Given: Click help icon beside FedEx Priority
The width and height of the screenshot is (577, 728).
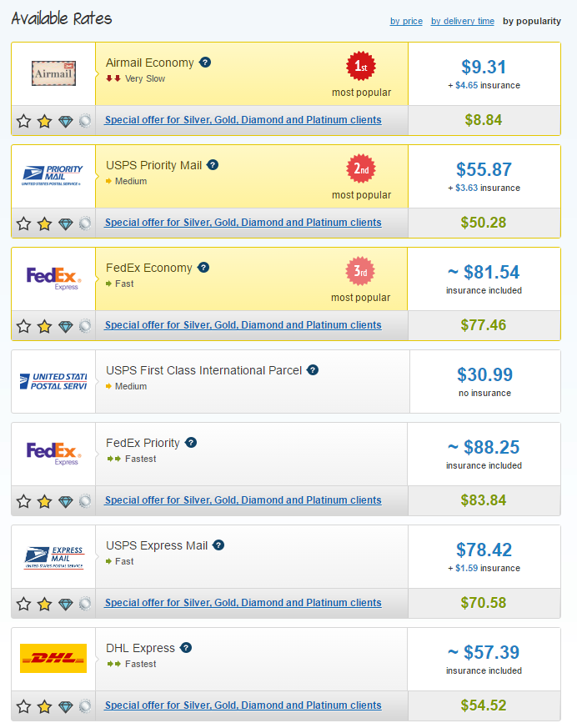Looking at the screenshot, I should (191, 443).
